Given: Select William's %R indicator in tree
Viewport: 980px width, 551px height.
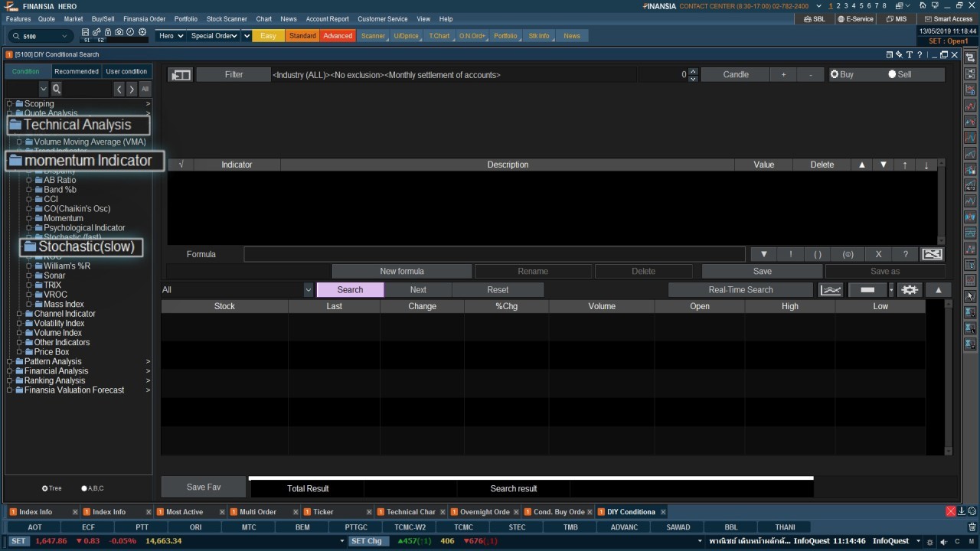Looking at the screenshot, I should (67, 266).
